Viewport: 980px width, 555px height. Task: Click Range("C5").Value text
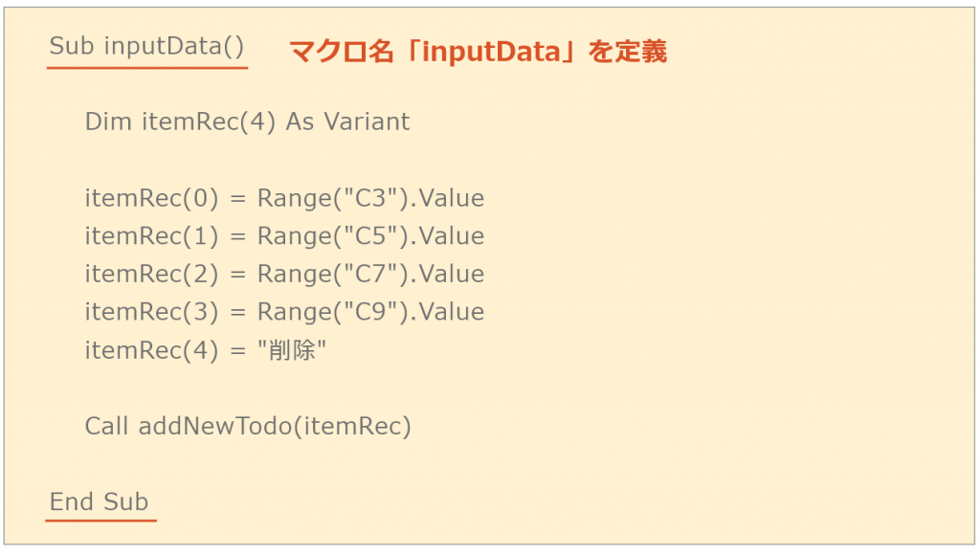pyautogui.click(x=370, y=236)
